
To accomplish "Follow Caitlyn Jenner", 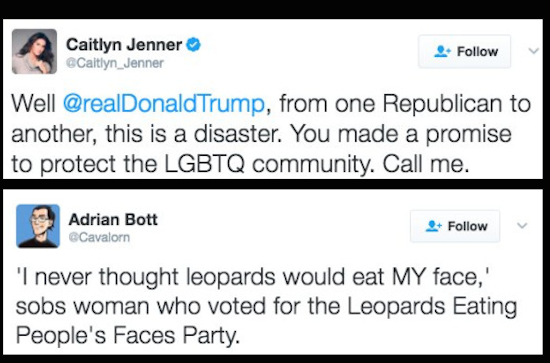I will point(464,51).
